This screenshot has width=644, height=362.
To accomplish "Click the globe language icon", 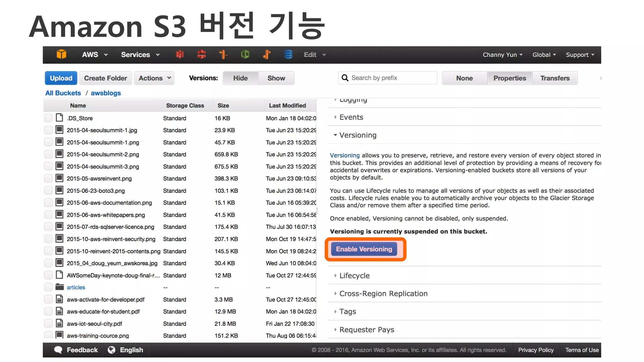I will click(x=111, y=350).
